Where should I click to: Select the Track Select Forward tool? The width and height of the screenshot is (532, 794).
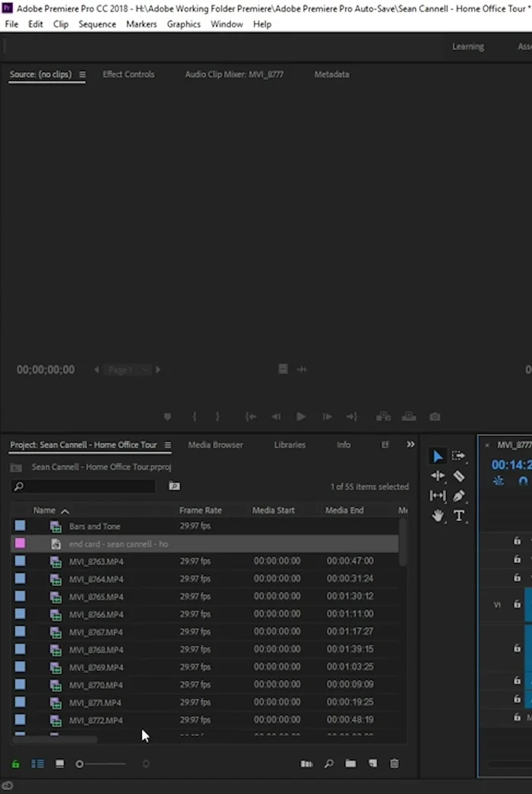click(459, 456)
